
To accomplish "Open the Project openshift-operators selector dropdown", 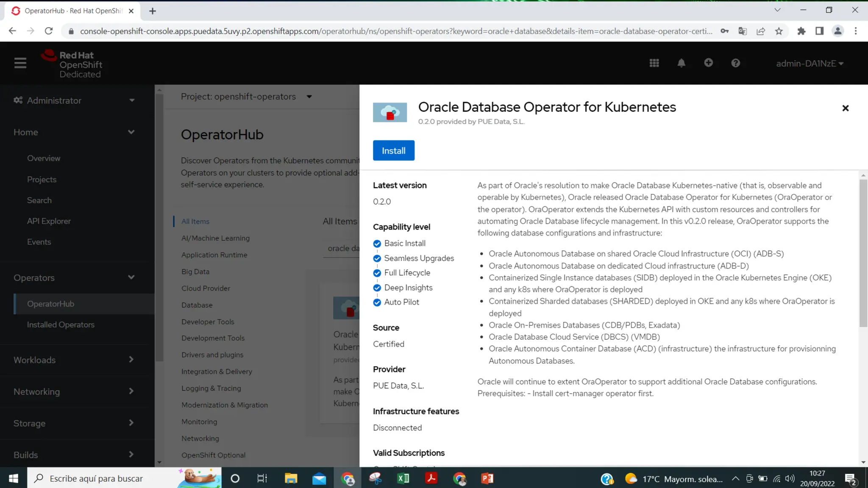I will [246, 97].
